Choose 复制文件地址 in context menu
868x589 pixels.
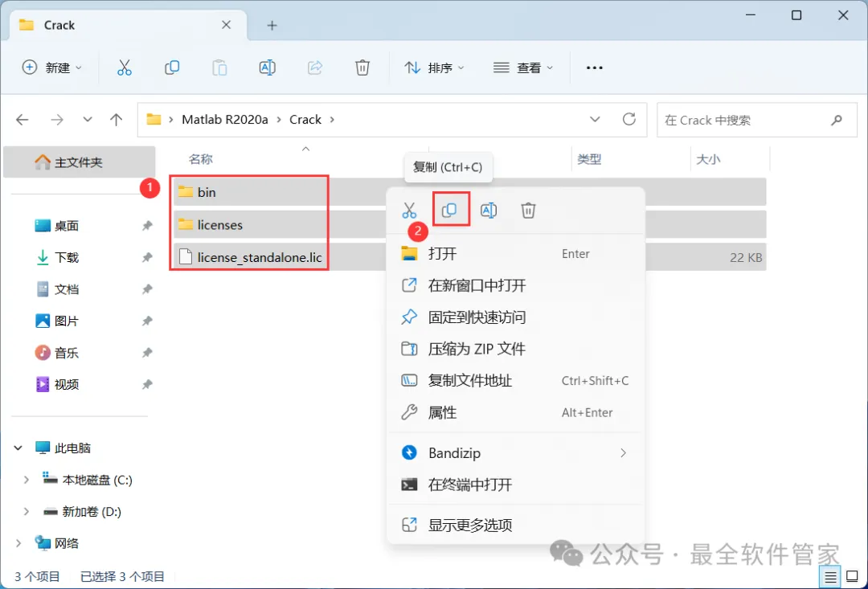click(516, 381)
